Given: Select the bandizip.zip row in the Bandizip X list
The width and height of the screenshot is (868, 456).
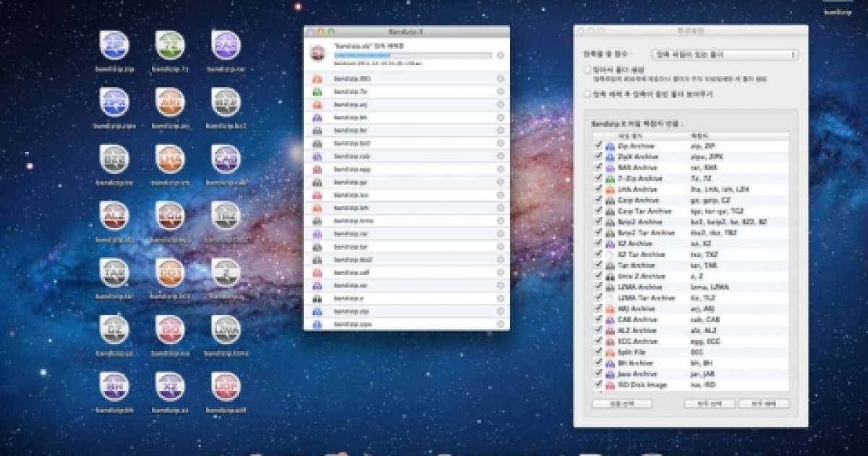Looking at the screenshot, I should point(407,311).
